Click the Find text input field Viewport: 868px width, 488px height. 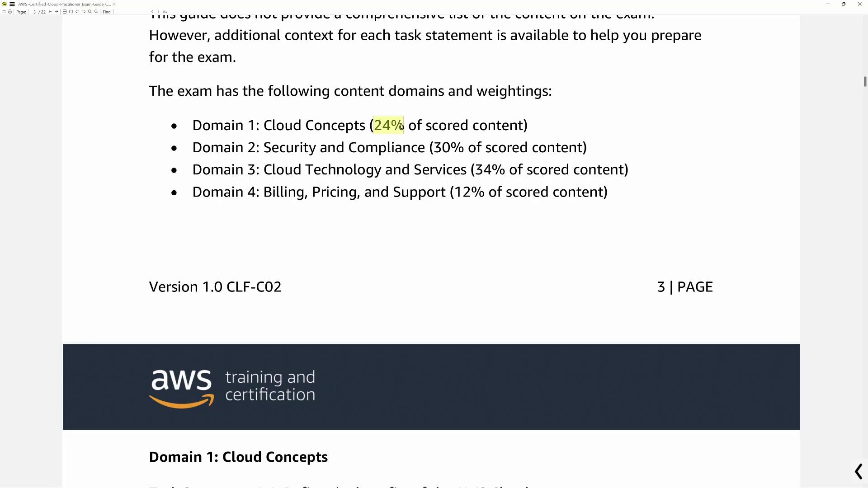(x=131, y=12)
